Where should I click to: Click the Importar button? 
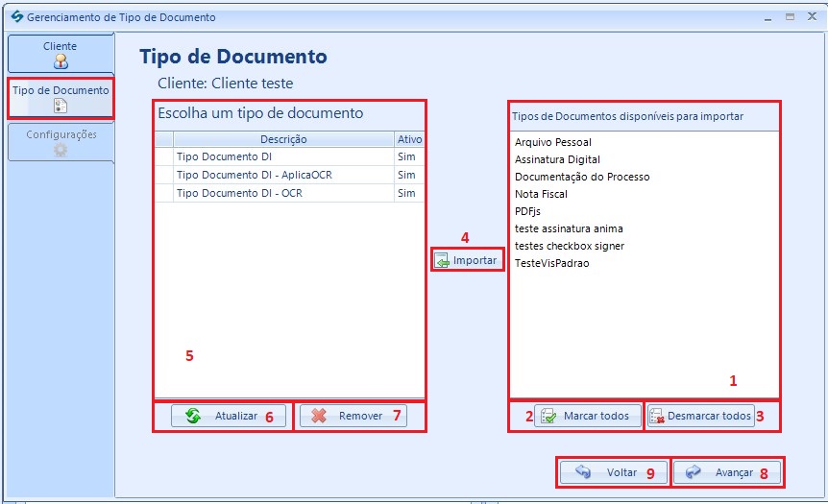click(x=468, y=260)
